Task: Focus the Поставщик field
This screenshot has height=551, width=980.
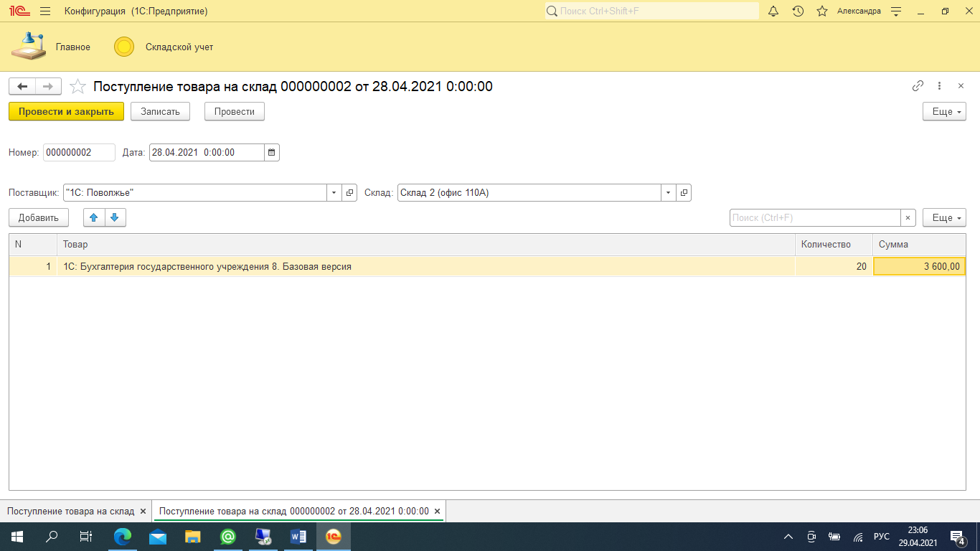Action: 195,193
